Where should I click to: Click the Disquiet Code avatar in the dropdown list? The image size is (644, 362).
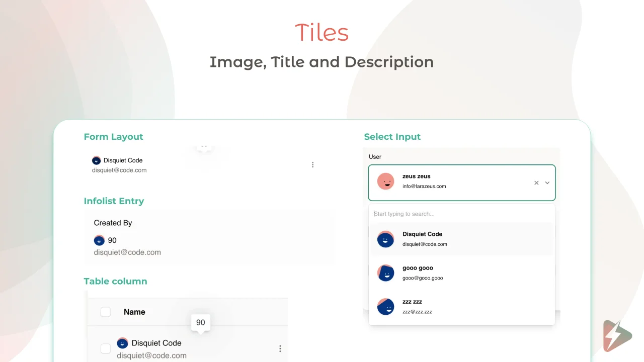[x=385, y=239]
